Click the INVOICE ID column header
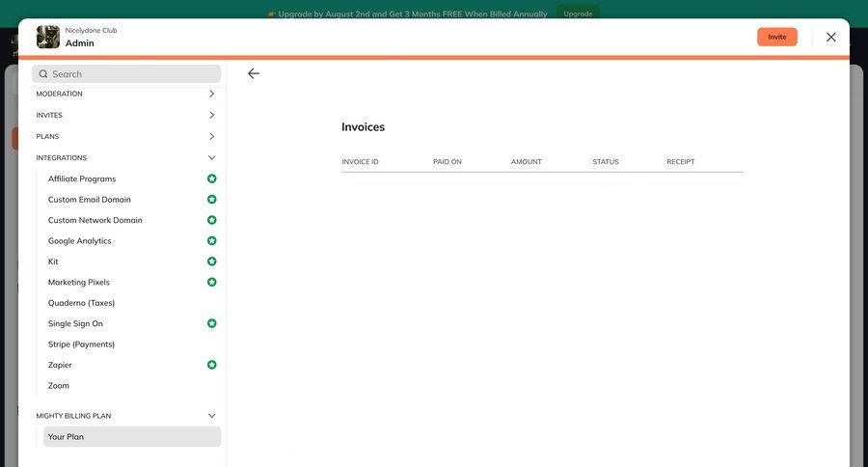The width and height of the screenshot is (868, 467). (x=360, y=162)
